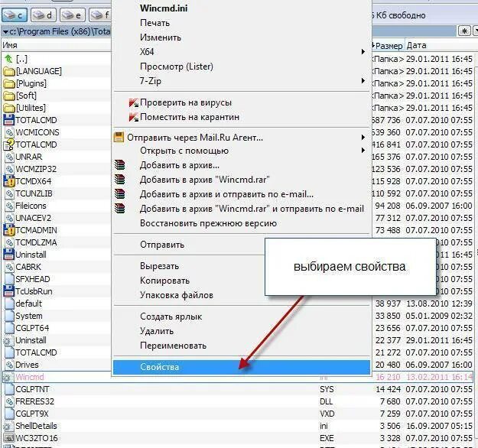
Task: Expand Отправить через Mail.Ru Агент submenu arrow
Action: tap(363, 138)
